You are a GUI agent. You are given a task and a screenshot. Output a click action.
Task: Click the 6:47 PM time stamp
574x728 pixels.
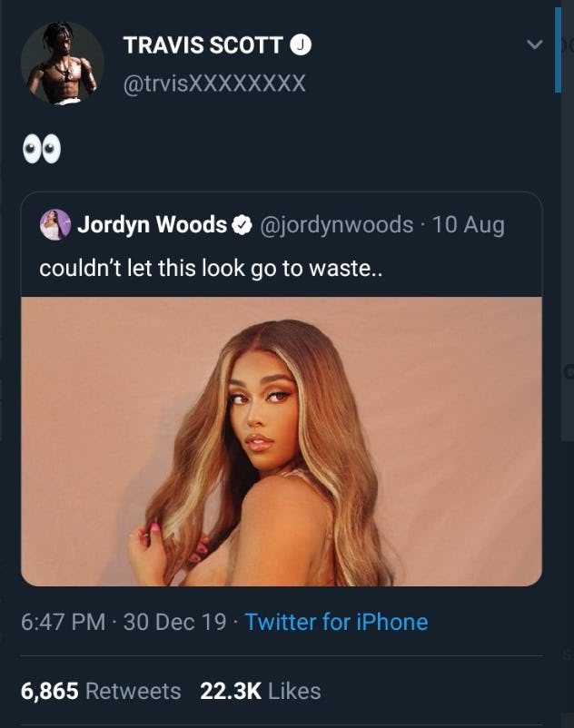(63, 622)
